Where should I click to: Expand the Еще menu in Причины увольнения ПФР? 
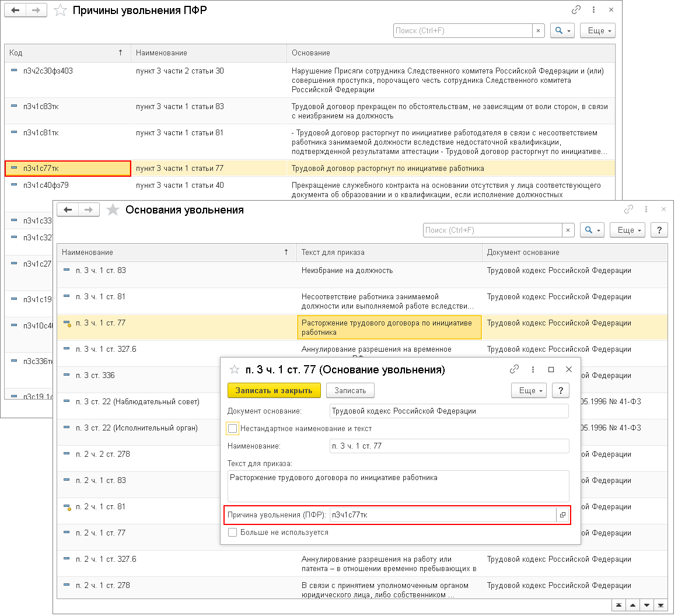point(597,30)
